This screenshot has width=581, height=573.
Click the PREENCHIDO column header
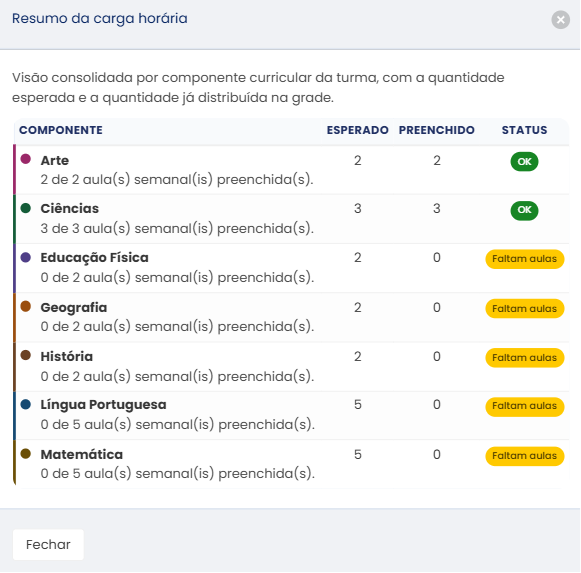tap(436, 130)
